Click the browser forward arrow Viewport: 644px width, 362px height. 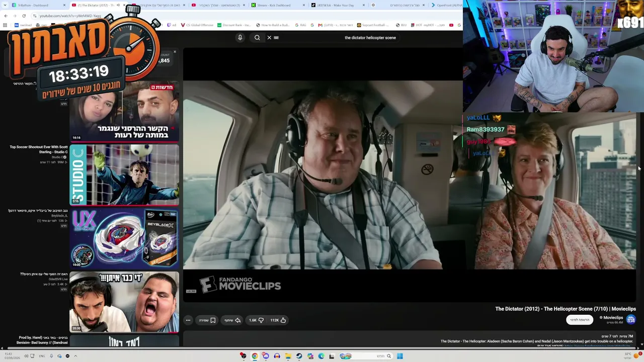15,16
